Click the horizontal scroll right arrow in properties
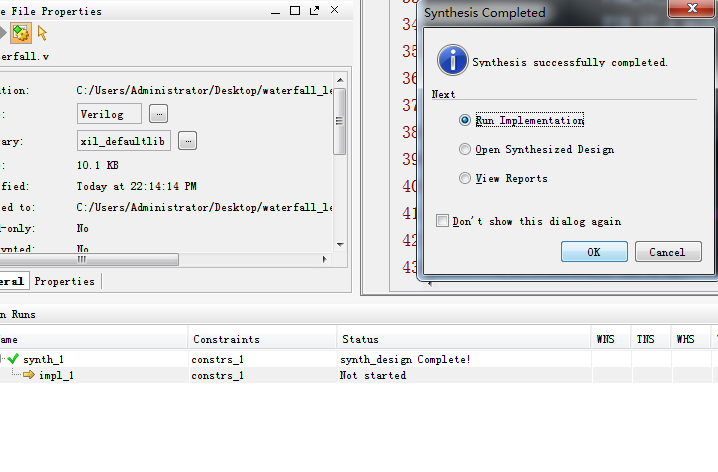Screen dimensions: 718x472 pyautogui.click(x=324, y=260)
